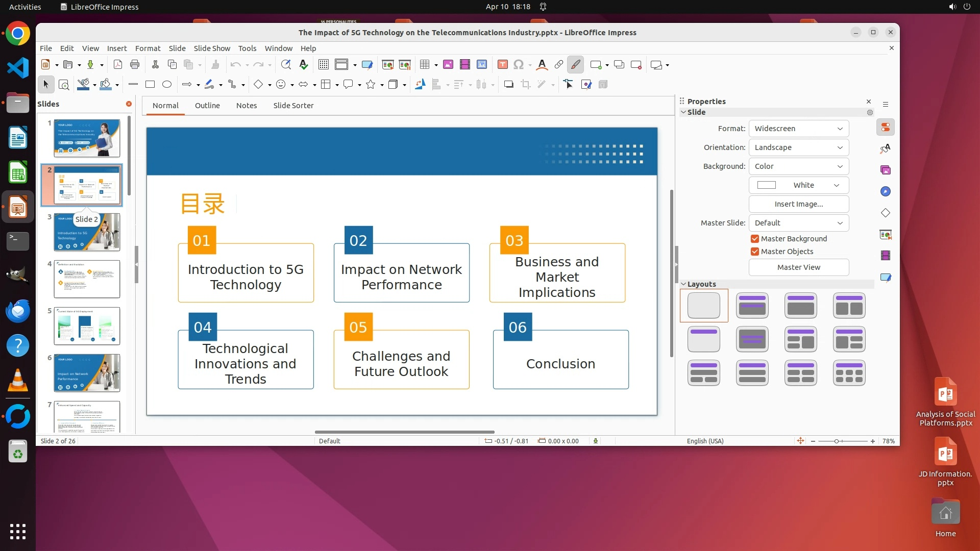Toggle the Master Objects checkbox
The width and height of the screenshot is (980, 551).
755,252
